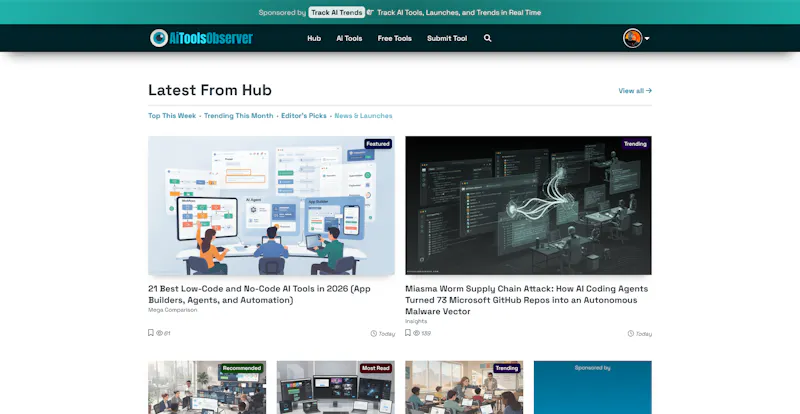Open the classroom Trending article thumbnail
Image resolution: width=800 pixels, height=414 pixels.
[464, 387]
